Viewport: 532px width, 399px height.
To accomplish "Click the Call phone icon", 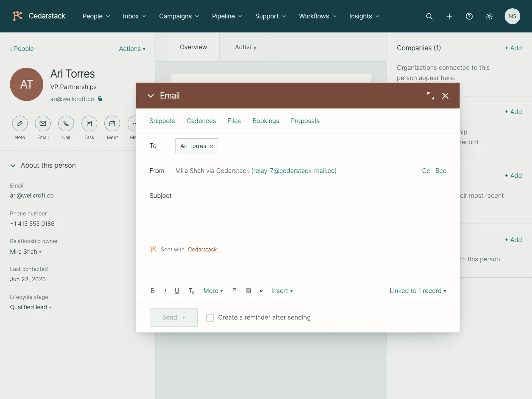I will pyautogui.click(x=66, y=124).
